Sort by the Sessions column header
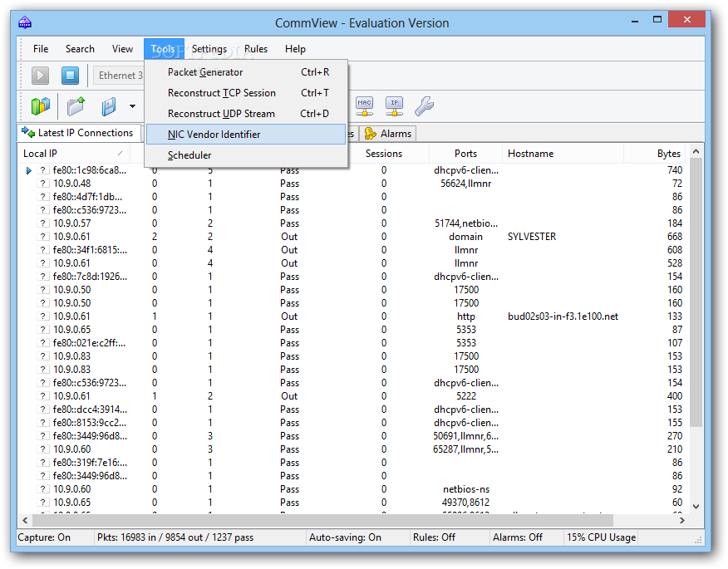The height and width of the screenshot is (569, 728). (383, 154)
